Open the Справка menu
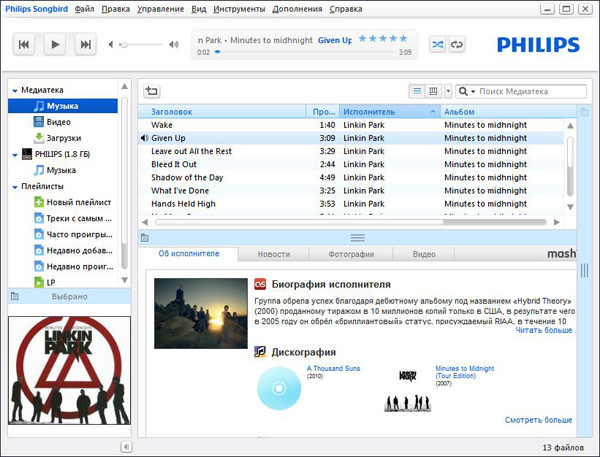The image size is (600, 457). point(346,9)
